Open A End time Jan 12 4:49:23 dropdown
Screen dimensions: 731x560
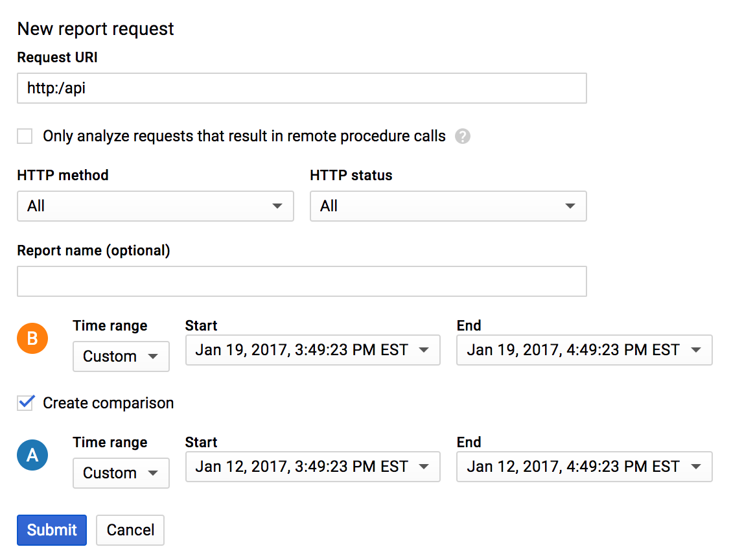tap(584, 467)
